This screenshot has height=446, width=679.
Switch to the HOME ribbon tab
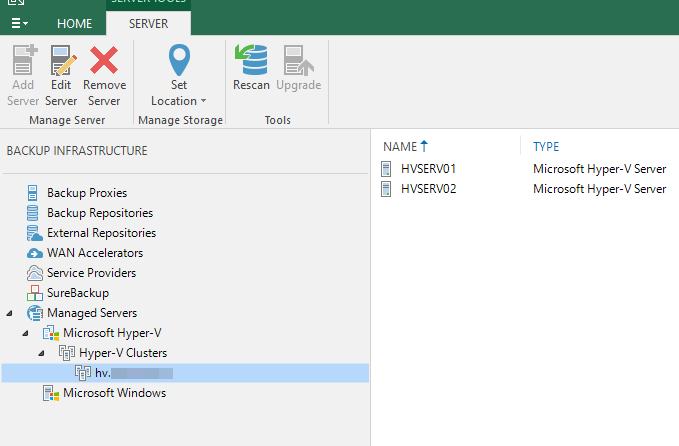pyautogui.click(x=74, y=23)
